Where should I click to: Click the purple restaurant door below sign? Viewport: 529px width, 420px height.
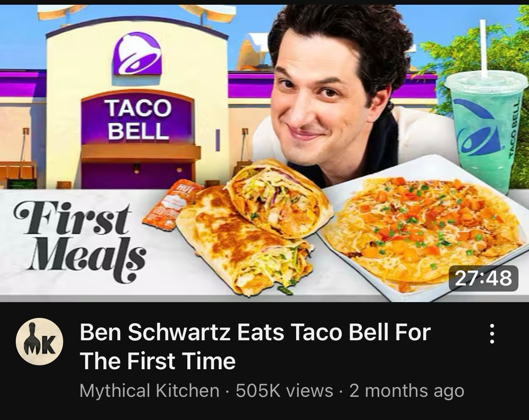pyautogui.click(x=136, y=176)
